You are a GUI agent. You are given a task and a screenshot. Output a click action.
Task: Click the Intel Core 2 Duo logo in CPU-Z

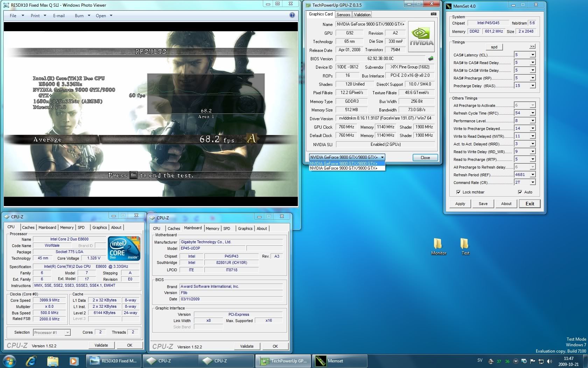coord(124,248)
